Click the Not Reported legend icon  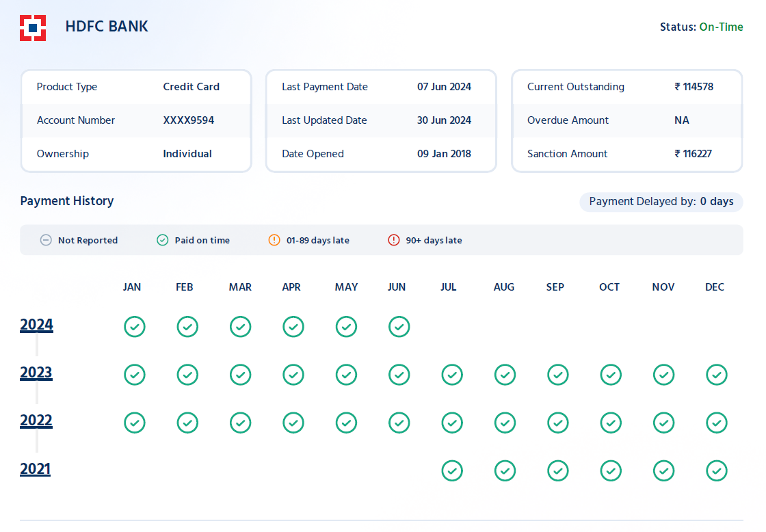tap(46, 240)
